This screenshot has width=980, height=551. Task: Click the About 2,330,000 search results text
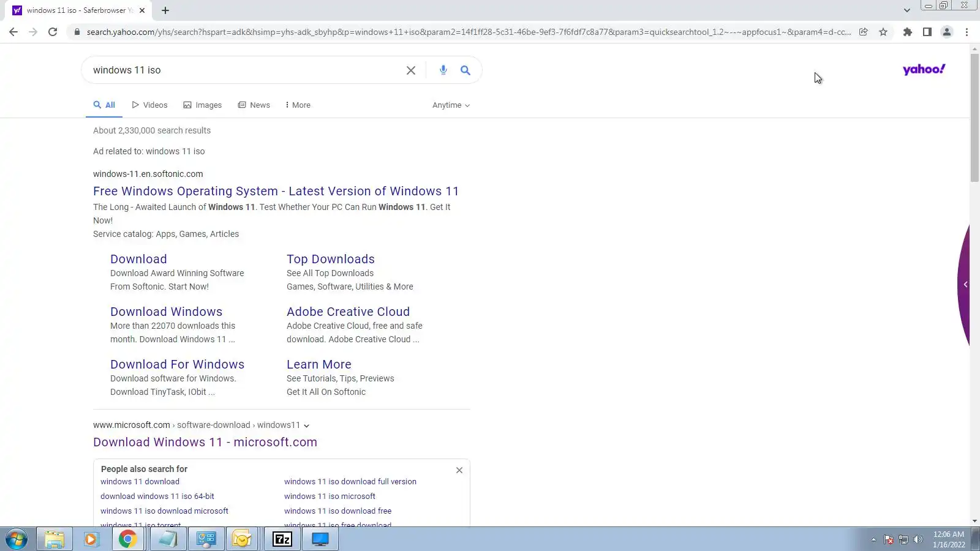pos(152,130)
